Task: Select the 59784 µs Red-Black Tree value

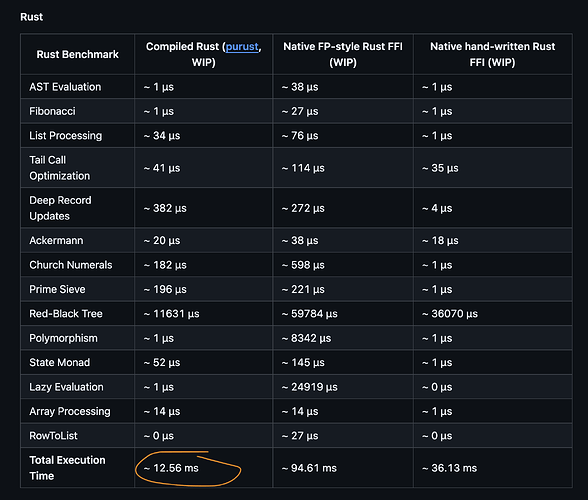Action: coord(309,314)
